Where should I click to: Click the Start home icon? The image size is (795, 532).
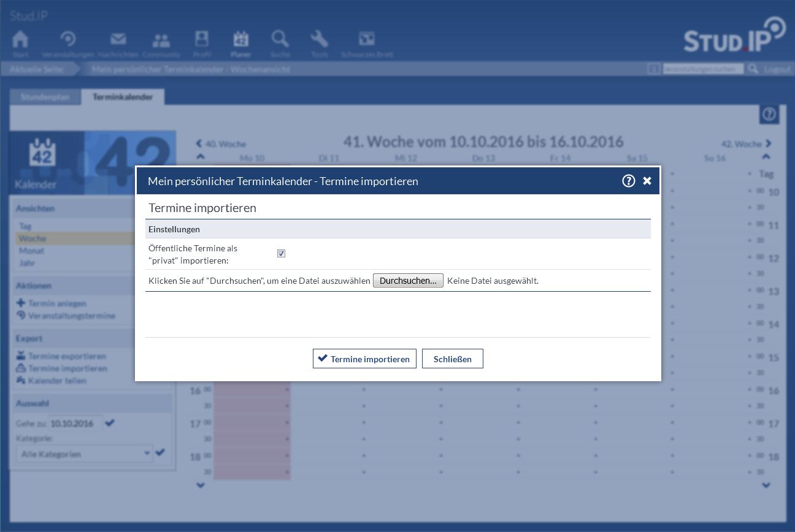click(20, 40)
